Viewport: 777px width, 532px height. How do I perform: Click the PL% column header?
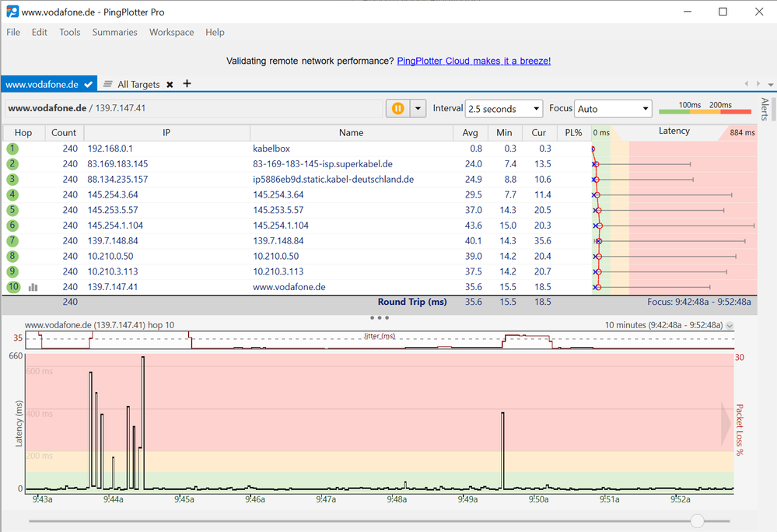point(573,133)
